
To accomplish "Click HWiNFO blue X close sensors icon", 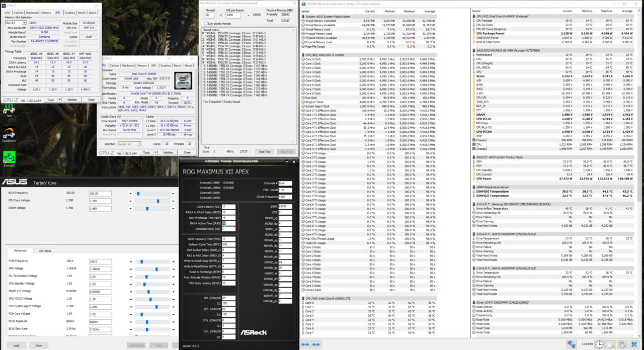I will point(634,344).
